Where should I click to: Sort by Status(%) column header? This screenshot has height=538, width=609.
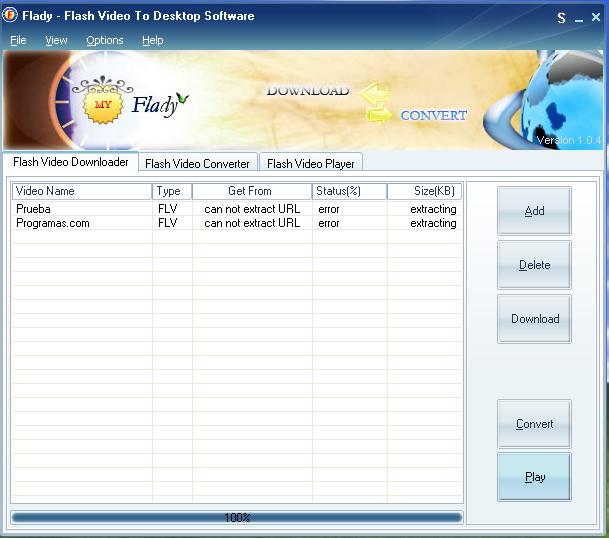coord(350,191)
